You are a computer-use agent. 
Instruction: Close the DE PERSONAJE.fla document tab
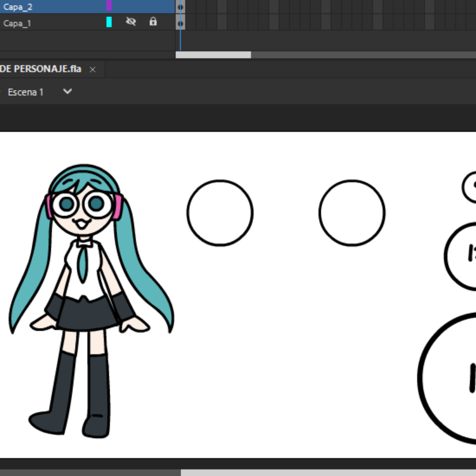coord(92,69)
